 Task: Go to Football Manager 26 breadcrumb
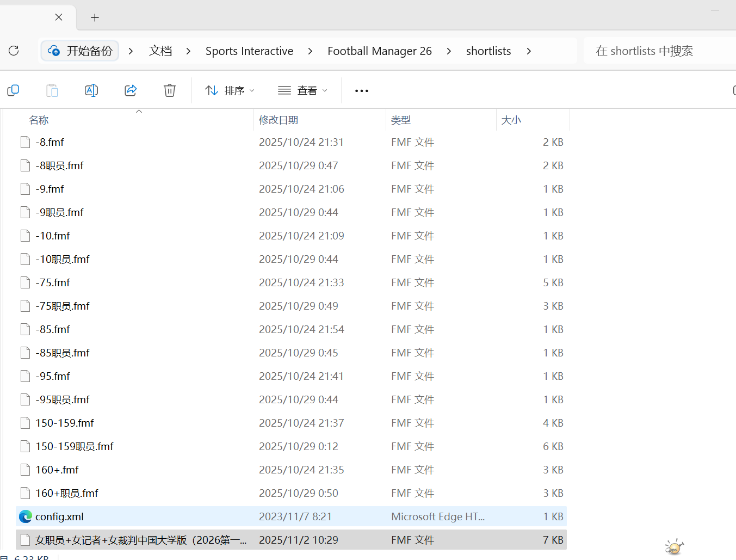(x=379, y=51)
